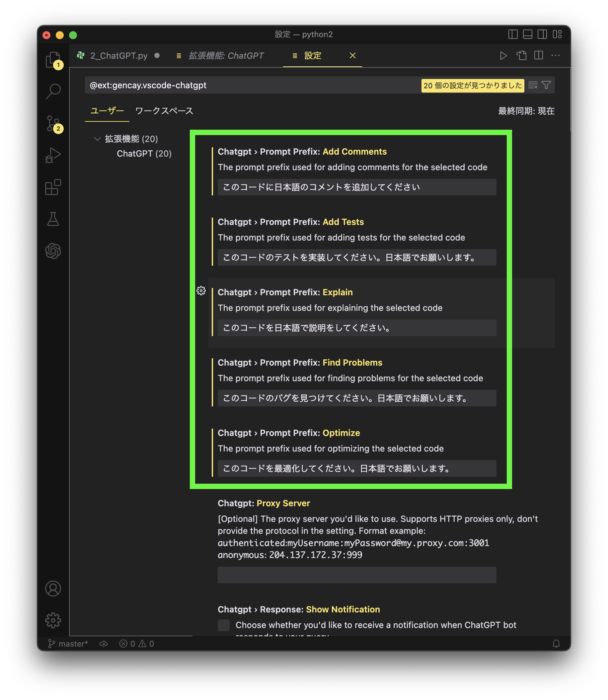
Task: Toggle the bottom panel layout icon
Action: (528, 34)
